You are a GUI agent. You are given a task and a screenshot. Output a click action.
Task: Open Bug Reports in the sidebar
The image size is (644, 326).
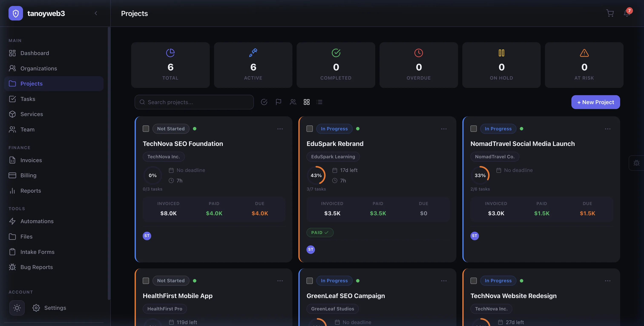(36, 267)
